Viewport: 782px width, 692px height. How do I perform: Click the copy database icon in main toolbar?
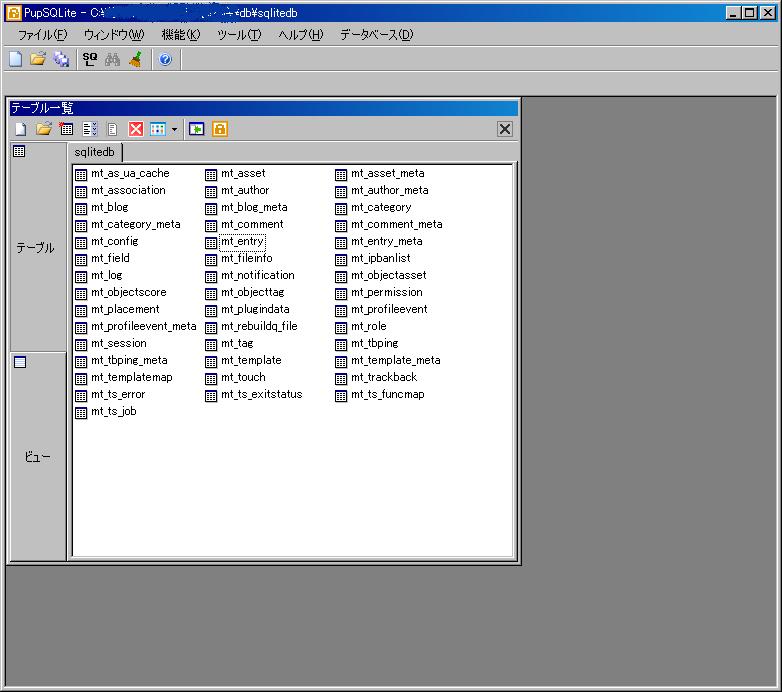tap(61, 59)
